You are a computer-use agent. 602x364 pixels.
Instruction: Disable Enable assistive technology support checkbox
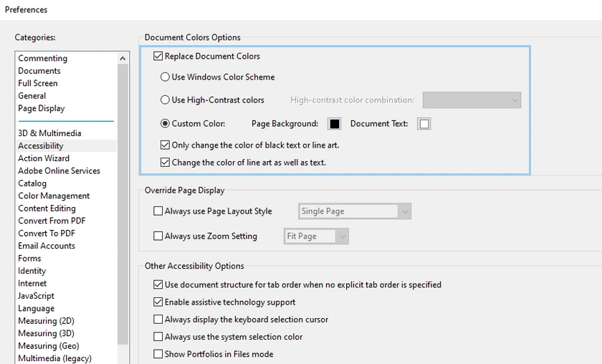tap(158, 302)
